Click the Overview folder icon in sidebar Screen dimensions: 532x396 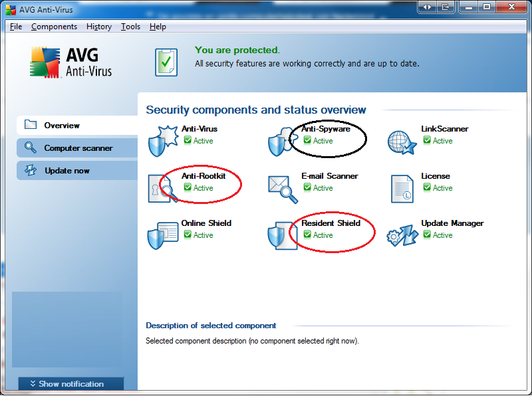click(31, 124)
